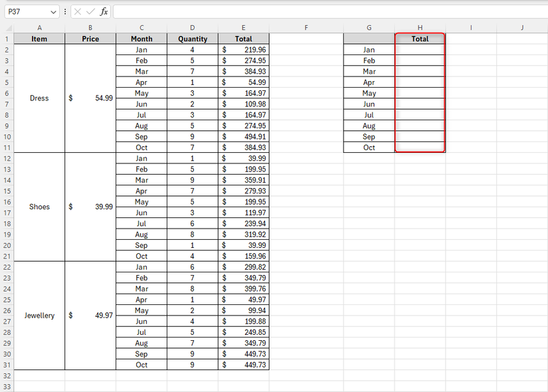Select column header E
This screenshot has width=548, height=392.
tap(243, 28)
